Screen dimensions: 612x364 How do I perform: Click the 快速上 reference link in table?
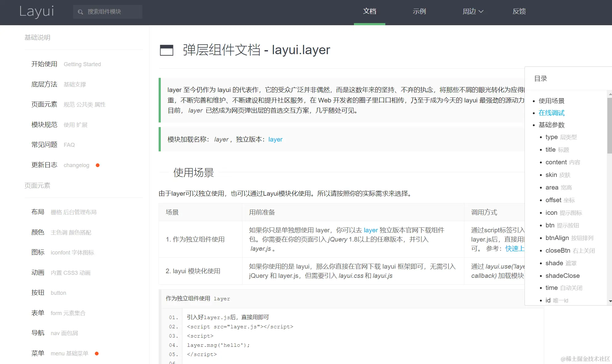(x=515, y=249)
